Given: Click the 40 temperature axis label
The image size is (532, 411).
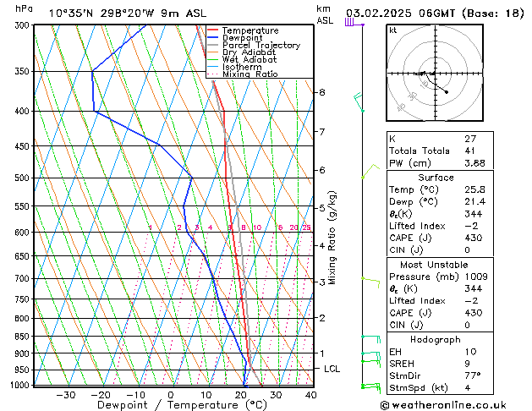Looking at the screenshot, I should click(x=310, y=395).
